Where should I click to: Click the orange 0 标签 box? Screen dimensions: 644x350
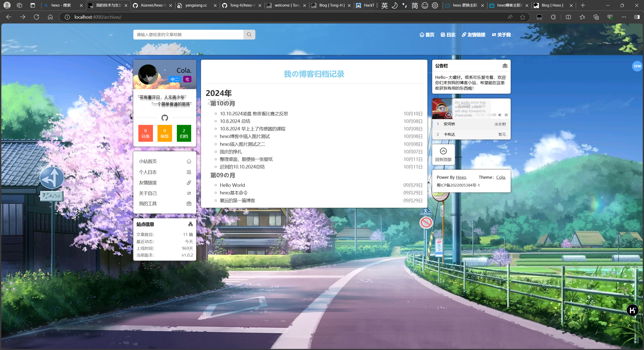click(165, 133)
